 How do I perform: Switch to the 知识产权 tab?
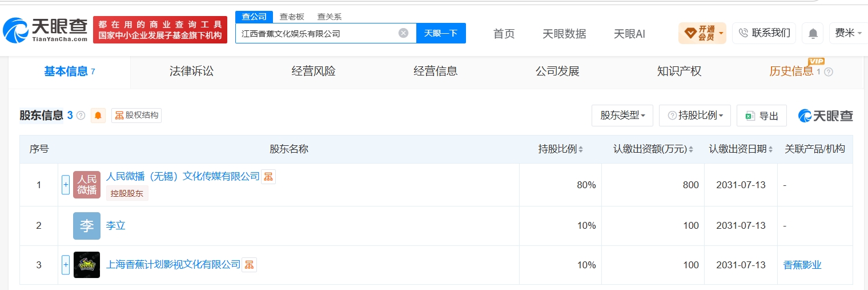(x=679, y=71)
